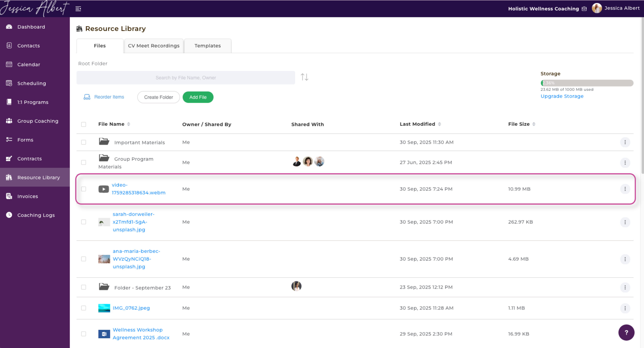644x348 pixels.
Task: Expand the options menu for Folder - September 23
Action: (x=625, y=287)
